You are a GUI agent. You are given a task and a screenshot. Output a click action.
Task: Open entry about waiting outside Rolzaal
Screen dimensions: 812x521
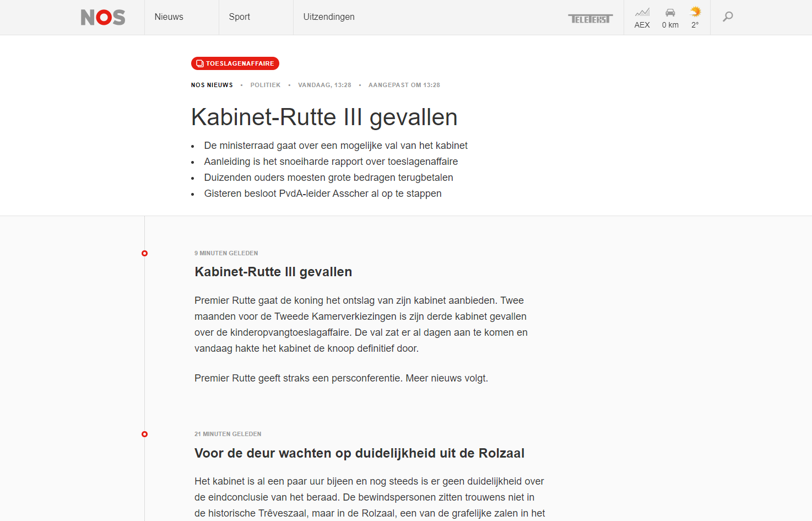pyautogui.click(x=359, y=453)
